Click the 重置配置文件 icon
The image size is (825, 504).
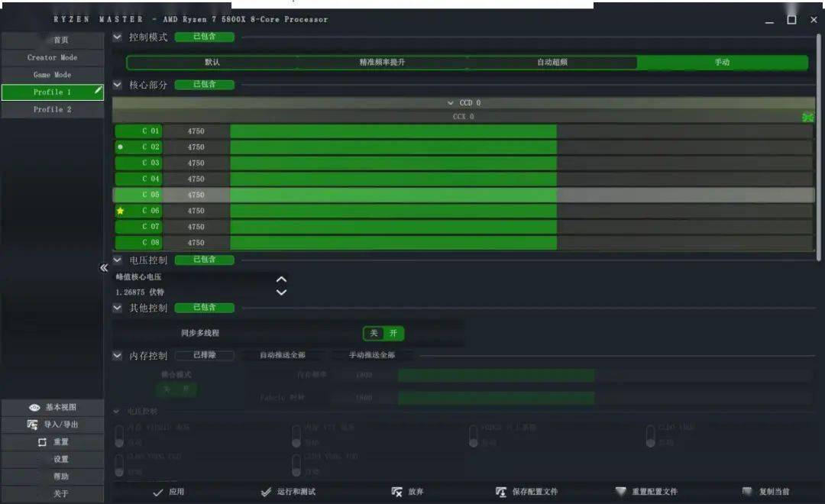[x=621, y=491]
